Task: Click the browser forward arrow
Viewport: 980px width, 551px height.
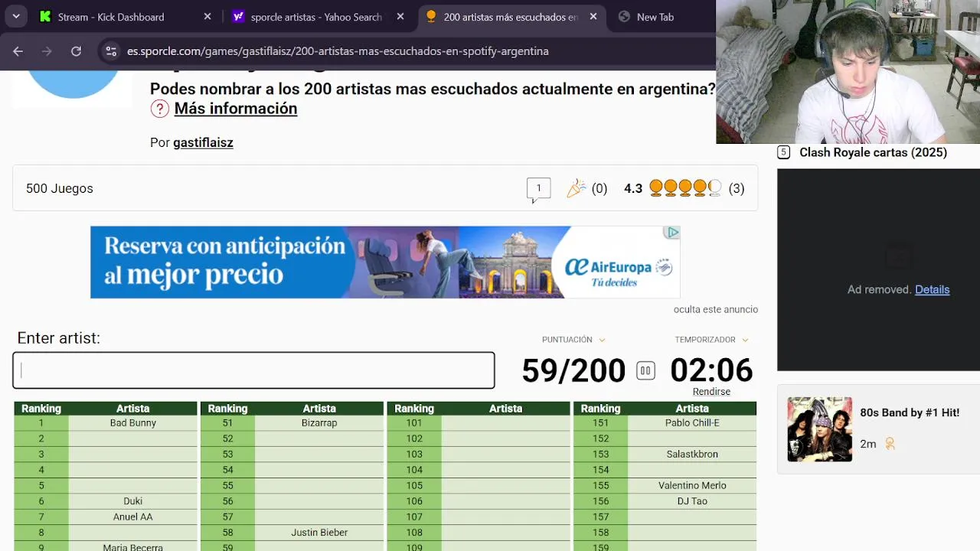Action: (47, 51)
